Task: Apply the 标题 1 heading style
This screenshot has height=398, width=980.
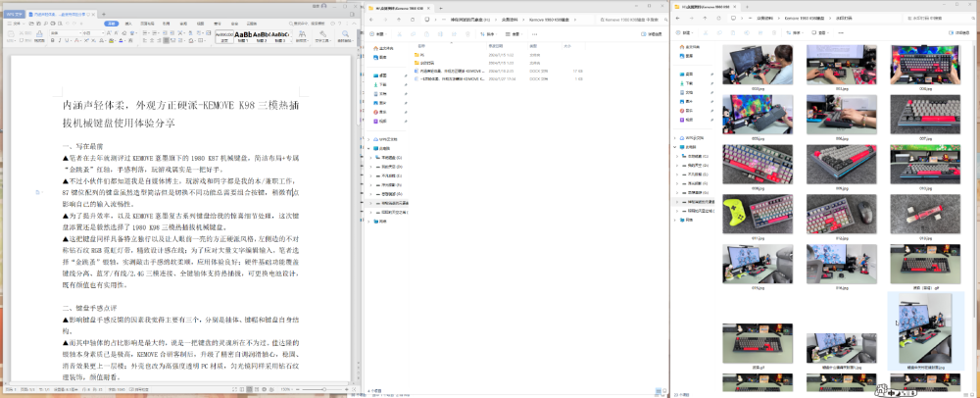Action: (x=243, y=36)
